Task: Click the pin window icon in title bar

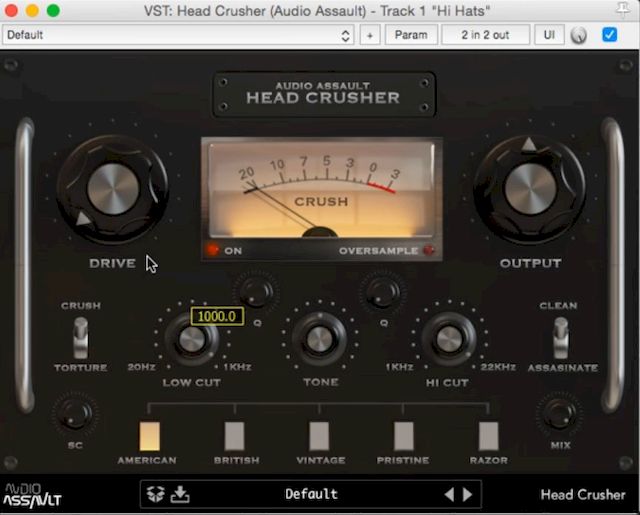Action: pos(622,10)
